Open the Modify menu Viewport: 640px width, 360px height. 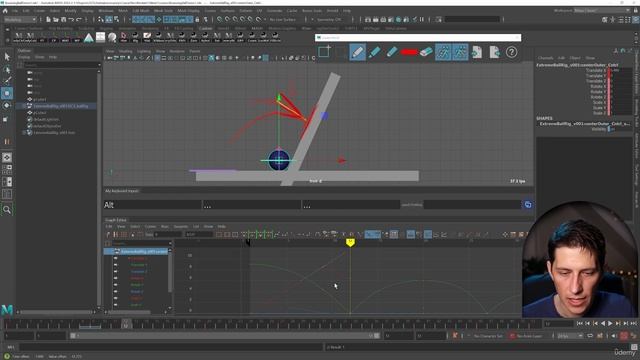(70, 11)
